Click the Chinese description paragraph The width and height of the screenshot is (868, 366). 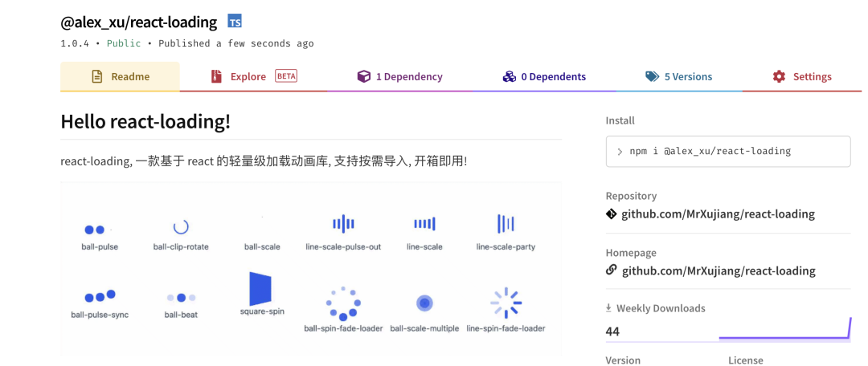click(264, 163)
